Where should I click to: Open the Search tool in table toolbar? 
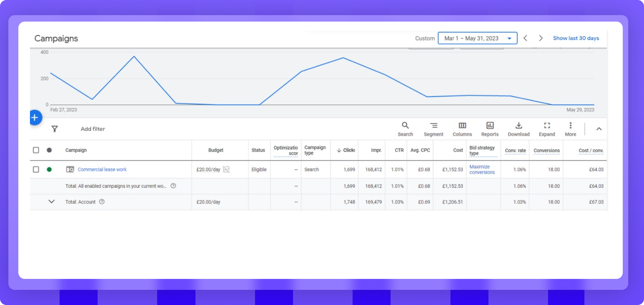click(x=405, y=129)
